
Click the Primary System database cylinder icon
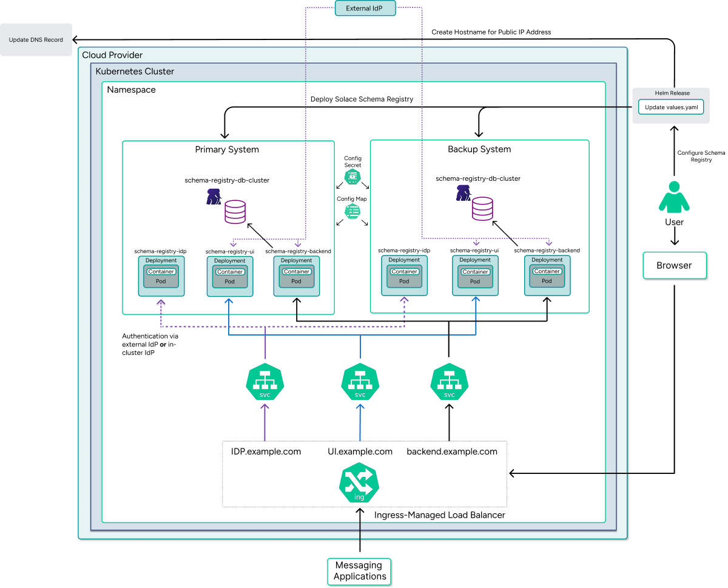(235, 212)
